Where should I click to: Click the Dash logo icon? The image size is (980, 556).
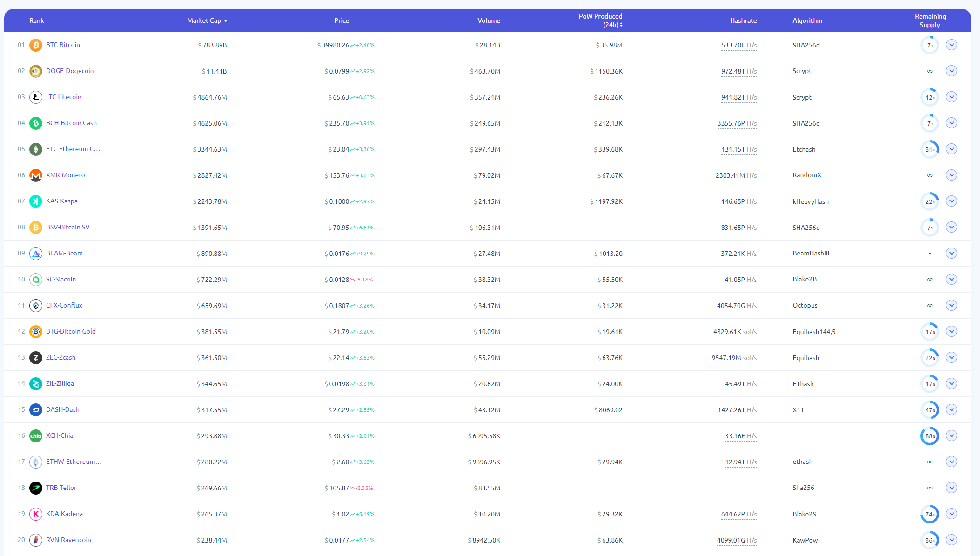click(x=36, y=410)
